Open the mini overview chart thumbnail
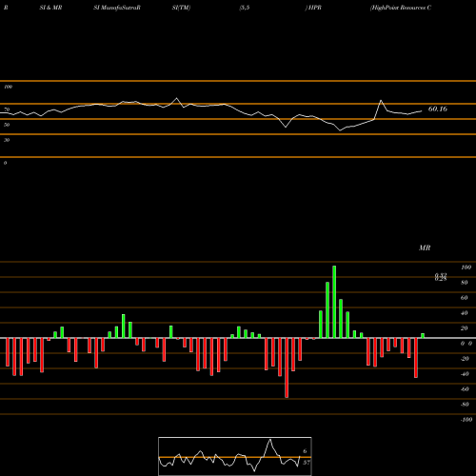476x476 pixels. point(235,456)
